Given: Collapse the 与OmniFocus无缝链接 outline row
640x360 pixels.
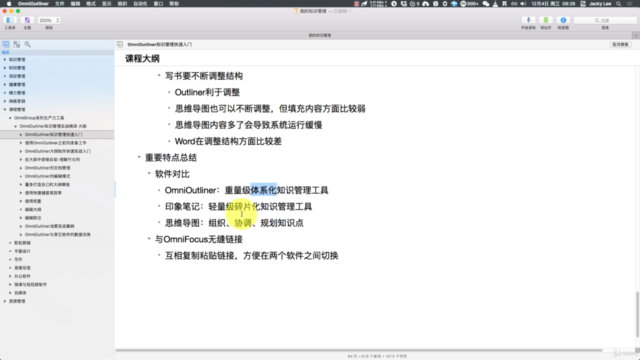Looking at the screenshot, I should (x=149, y=239).
